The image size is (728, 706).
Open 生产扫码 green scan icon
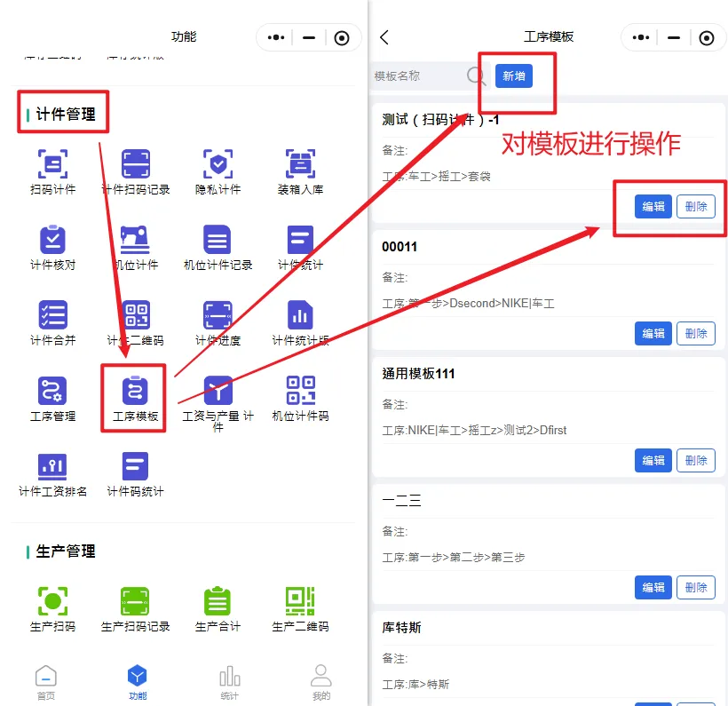click(52, 601)
